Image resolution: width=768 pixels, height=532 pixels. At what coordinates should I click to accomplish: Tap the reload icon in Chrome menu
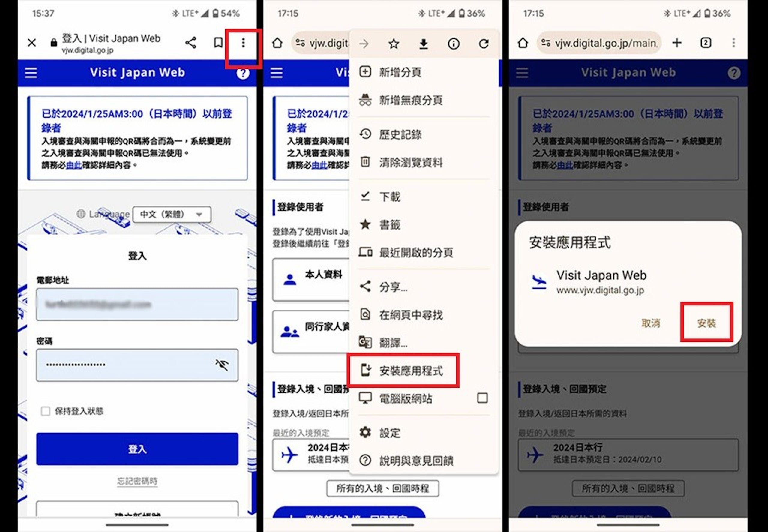(484, 44)
